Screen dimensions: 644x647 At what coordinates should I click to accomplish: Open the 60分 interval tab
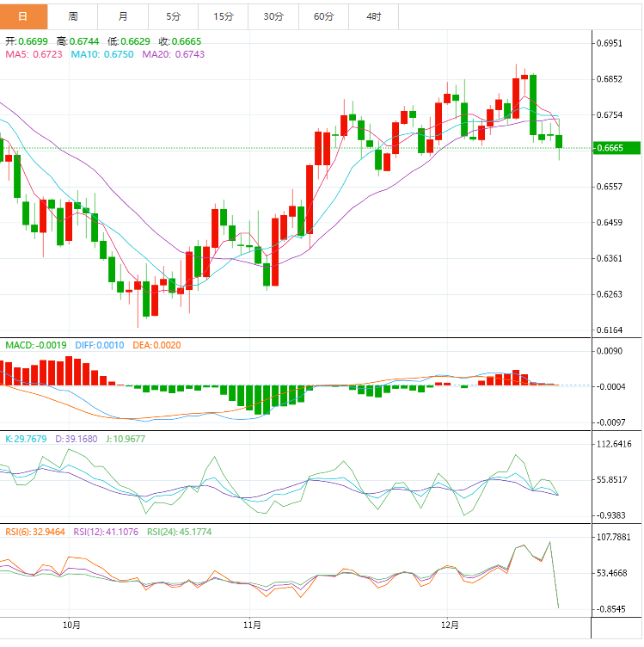(x=323, y=16)
